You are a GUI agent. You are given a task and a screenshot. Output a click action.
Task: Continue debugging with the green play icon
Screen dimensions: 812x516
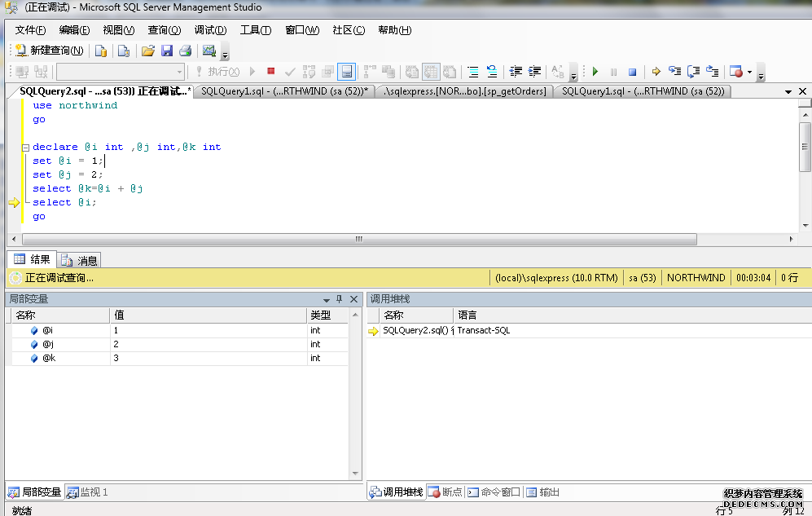pos(595,72)
